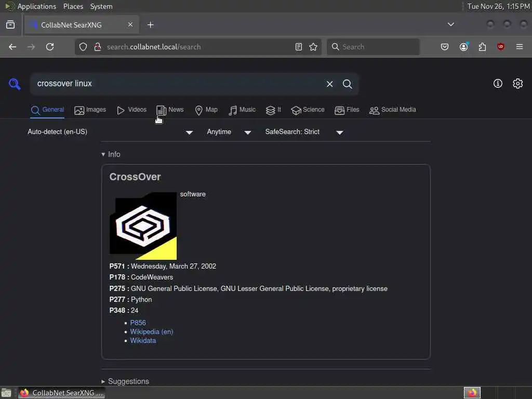The width and height of the screenshot is (532, 399).
Task: Close the CollabNet SearXNG tab
Action: [130, 25]
